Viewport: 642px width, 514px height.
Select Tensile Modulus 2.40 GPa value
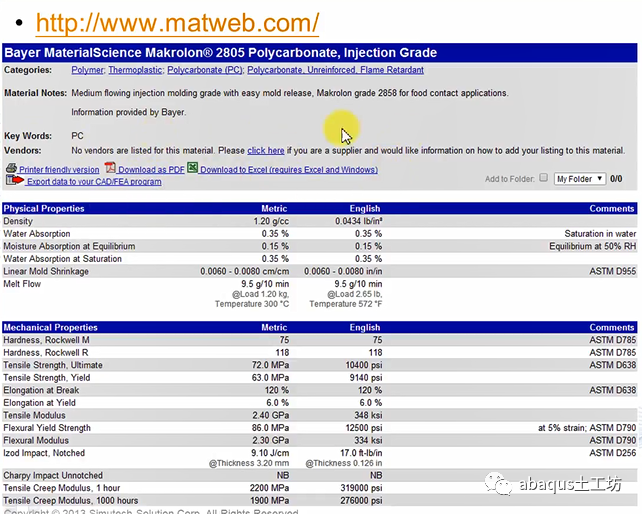(271, 415)
